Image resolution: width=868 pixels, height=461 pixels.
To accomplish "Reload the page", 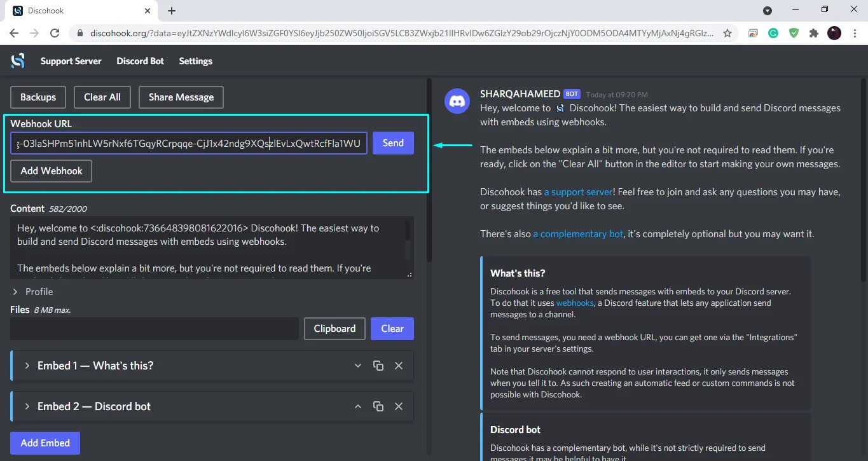I will pyautogui.click(x=55, y=33).
